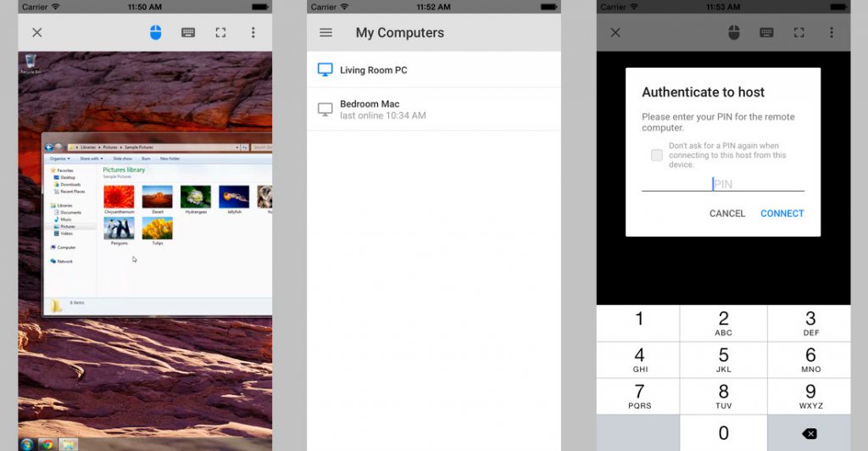Click the Windows Start button

point(27,444)
